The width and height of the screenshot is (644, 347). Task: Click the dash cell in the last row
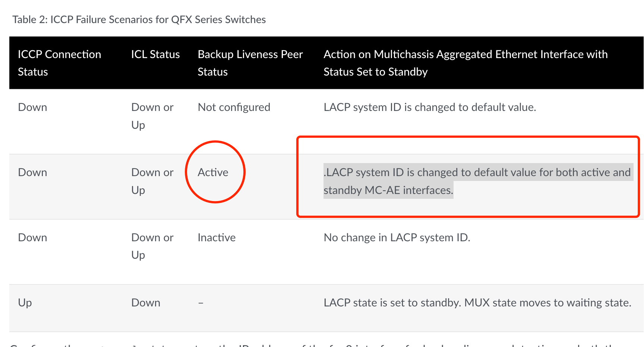click(201, 303)
